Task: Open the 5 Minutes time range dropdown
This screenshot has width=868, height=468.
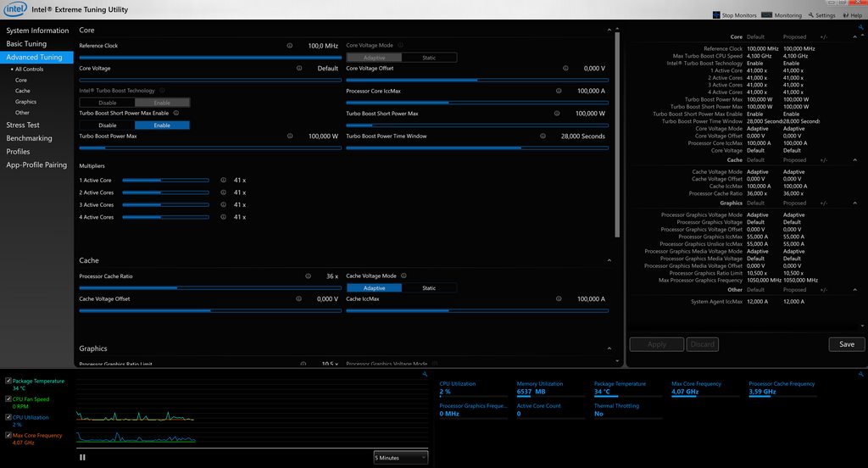Action: (x=401, y=458)
